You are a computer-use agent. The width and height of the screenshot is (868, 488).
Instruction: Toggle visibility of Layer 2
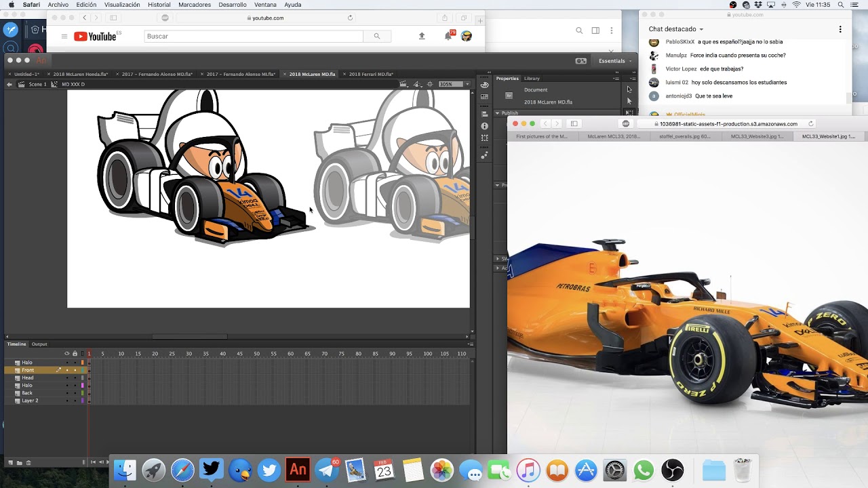[x=67, y=401]
